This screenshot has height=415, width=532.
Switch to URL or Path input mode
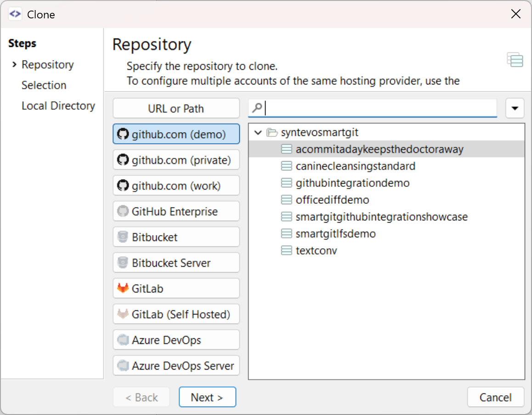pyautogui.click(x=176, y=108)
